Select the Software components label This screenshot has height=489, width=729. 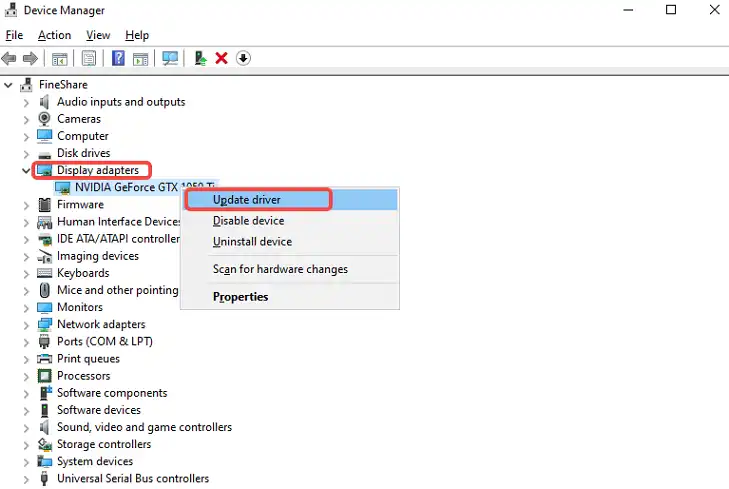click(x=112, y=393)
